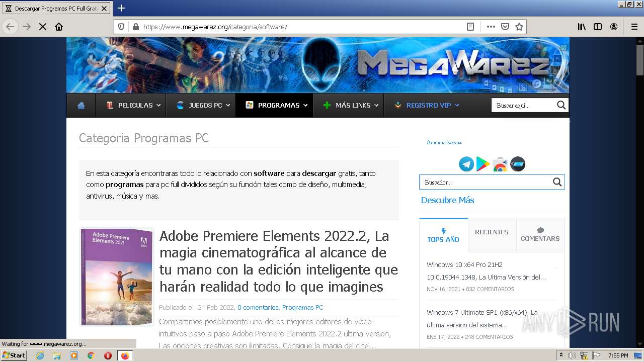Open Firefox Library icon
Viewport: 644px width, 362px height.
click(x=582, y=27)
